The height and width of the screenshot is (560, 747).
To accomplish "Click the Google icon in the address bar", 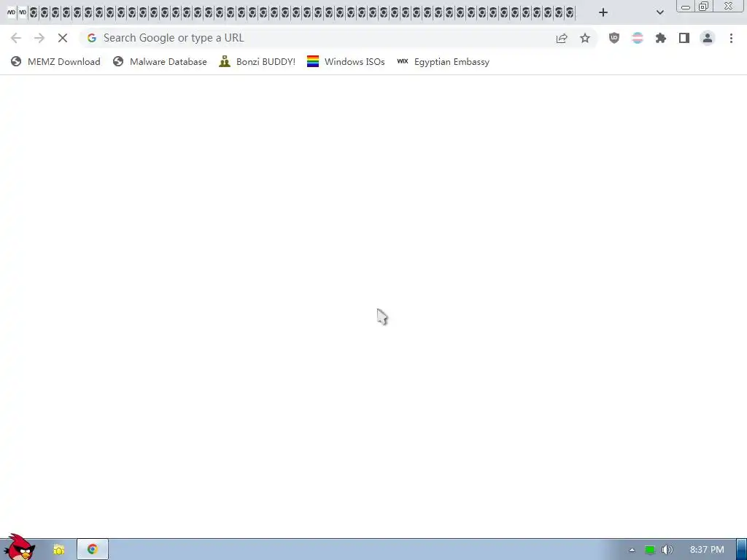I will pyautogui.click(x=92, y=38).
